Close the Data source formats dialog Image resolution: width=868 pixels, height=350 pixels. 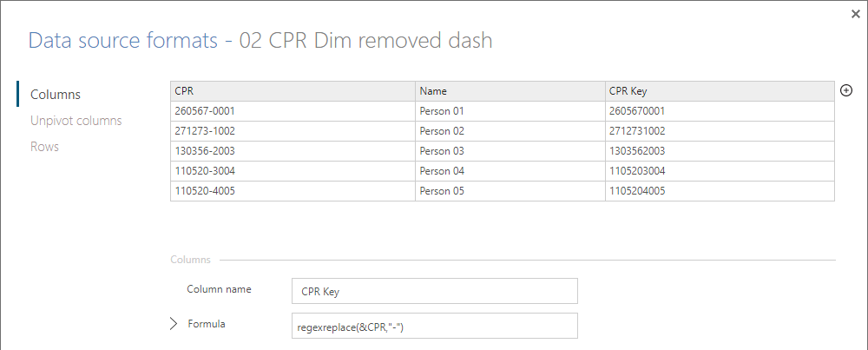point(855,15)
